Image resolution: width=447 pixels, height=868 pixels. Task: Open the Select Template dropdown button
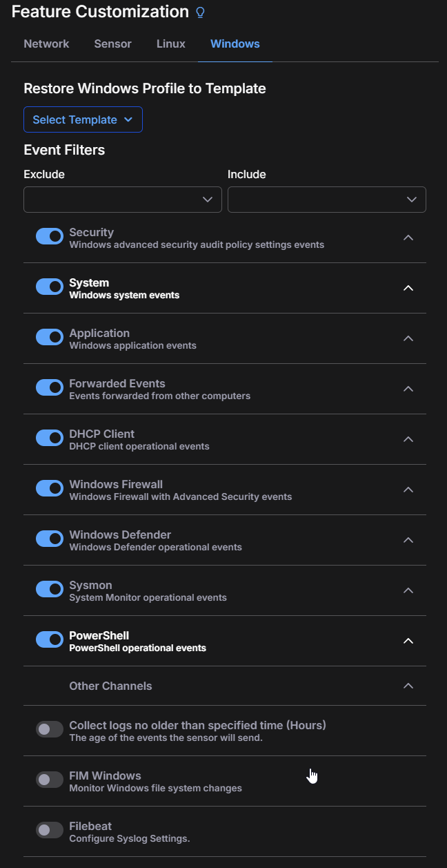point(83,119)
